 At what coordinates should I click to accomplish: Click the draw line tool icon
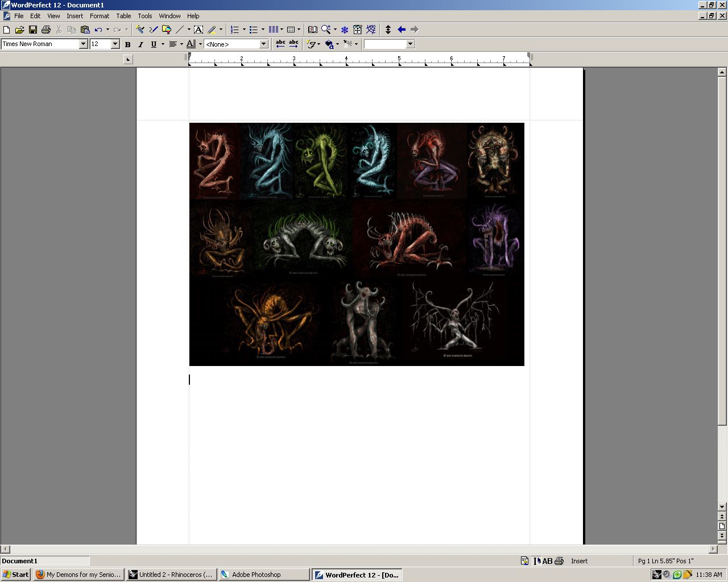pos(180,30)
